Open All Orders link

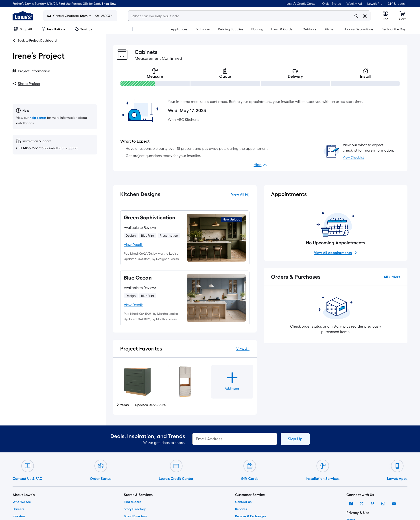tap(392, 277)
